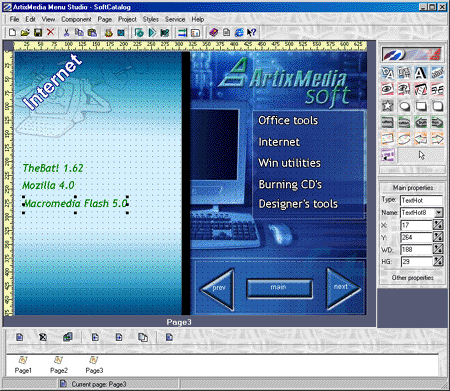Click the Other properties button

coord(413,278)
